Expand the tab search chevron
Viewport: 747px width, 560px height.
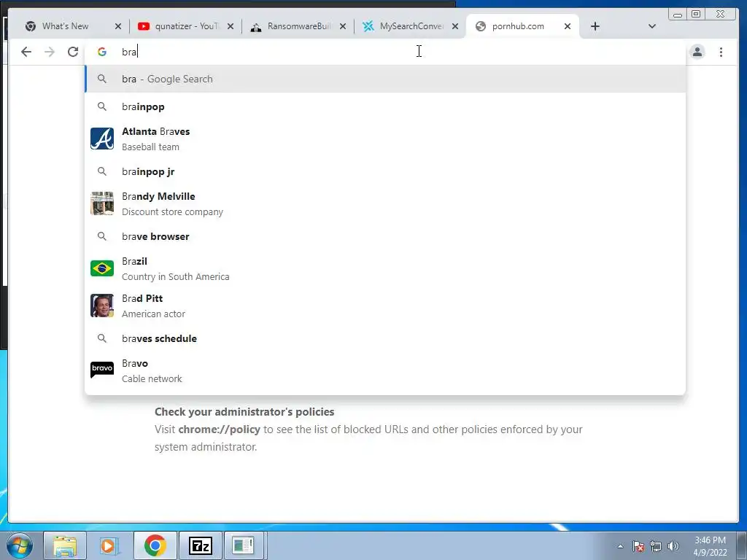652,26
